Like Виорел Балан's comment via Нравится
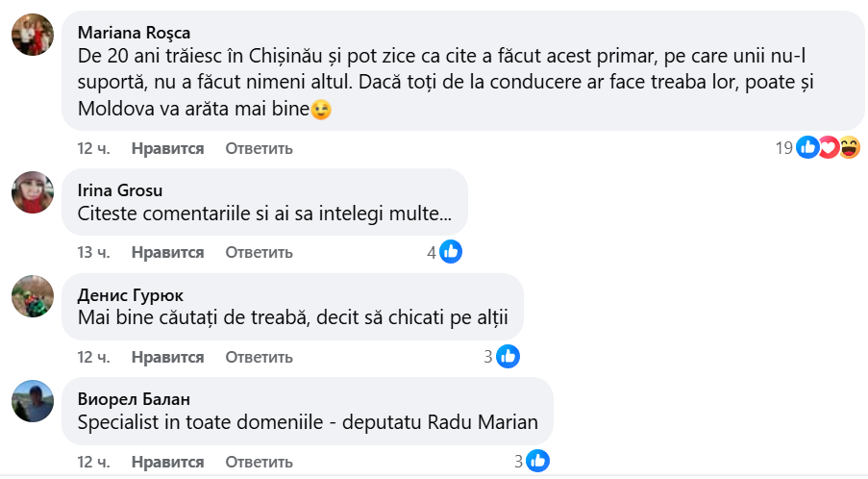The image size is (868, 479). click(x=167, y=461)
